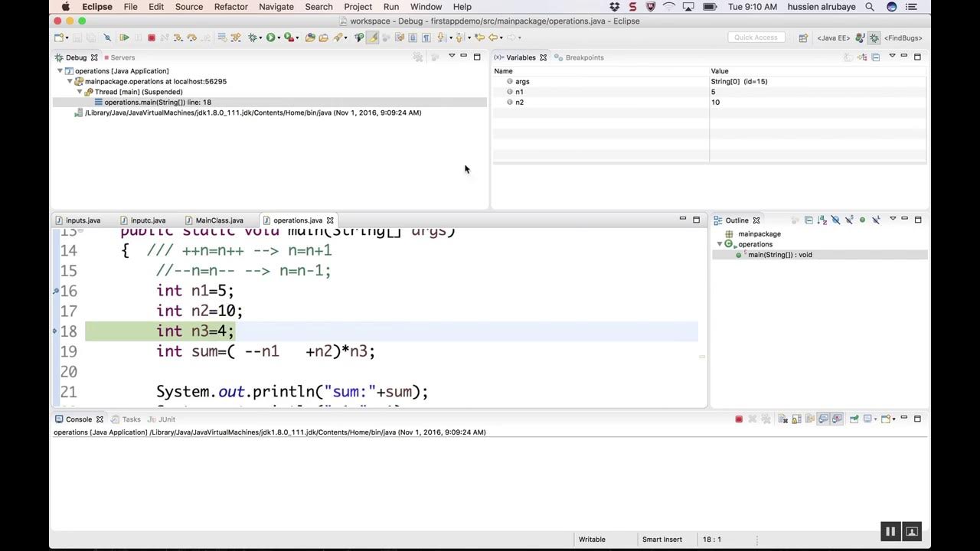Click the red Terminate icon in main toolbar
Screen dimensions: 980x551
[151, 37]
